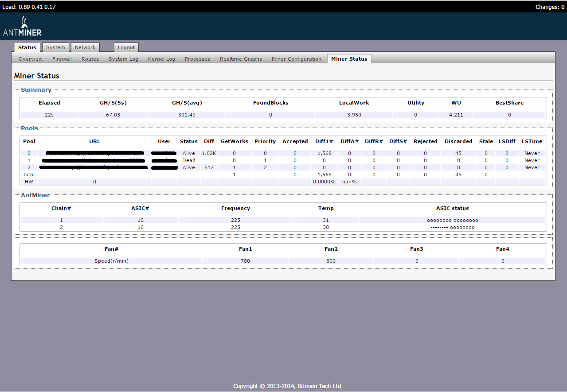Click the 'User' header in Pools table

click(x=164, y=141)
